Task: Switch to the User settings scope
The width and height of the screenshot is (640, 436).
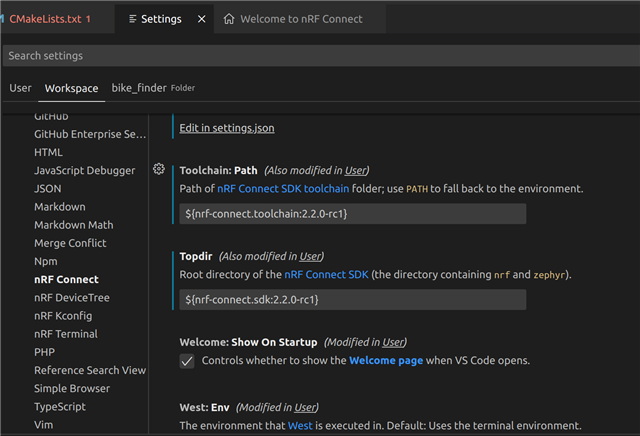Action: click(x=20, y=88)
